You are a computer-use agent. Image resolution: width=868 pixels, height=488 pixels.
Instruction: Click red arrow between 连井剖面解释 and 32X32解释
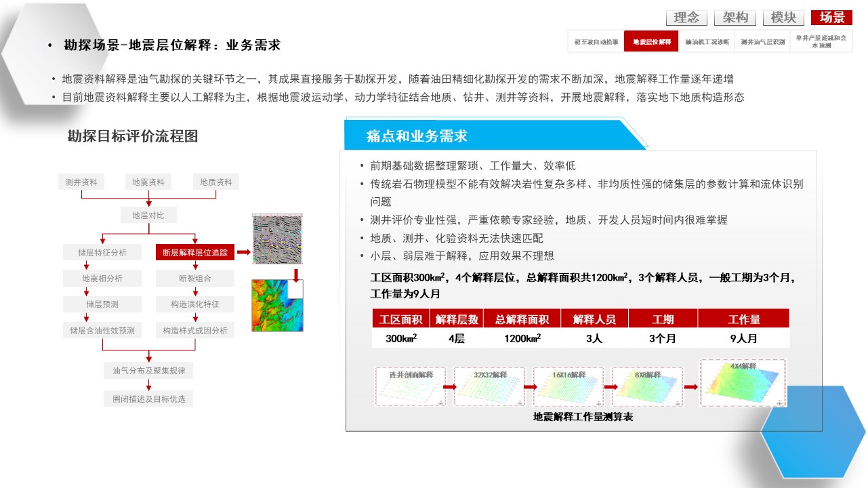450,387
